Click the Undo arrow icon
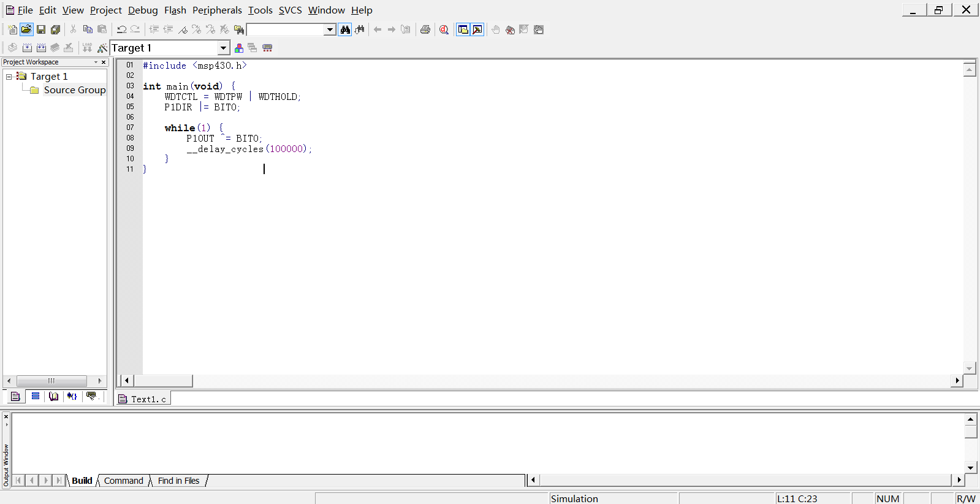The height and width of the screenshot is (504, 980). [121, 29]
